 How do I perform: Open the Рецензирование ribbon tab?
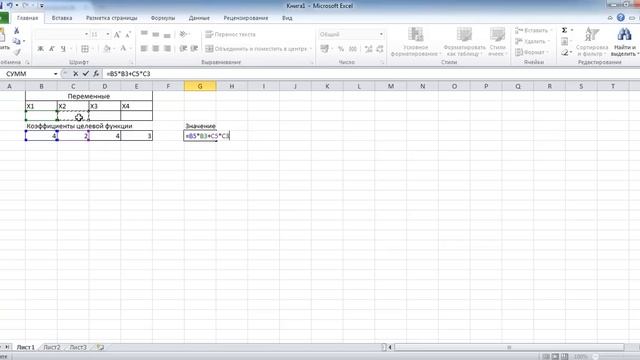point(246,18)
